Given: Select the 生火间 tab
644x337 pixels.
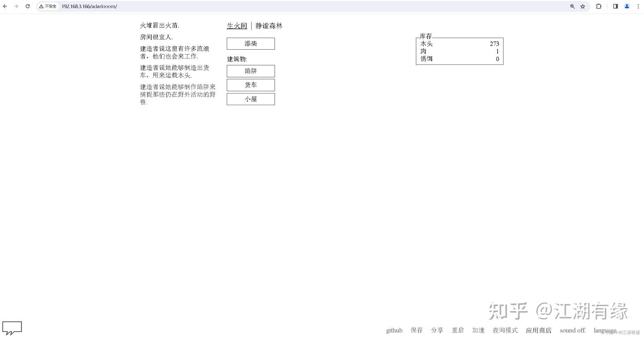Looking at the screenshot, I should coord(237,26).
